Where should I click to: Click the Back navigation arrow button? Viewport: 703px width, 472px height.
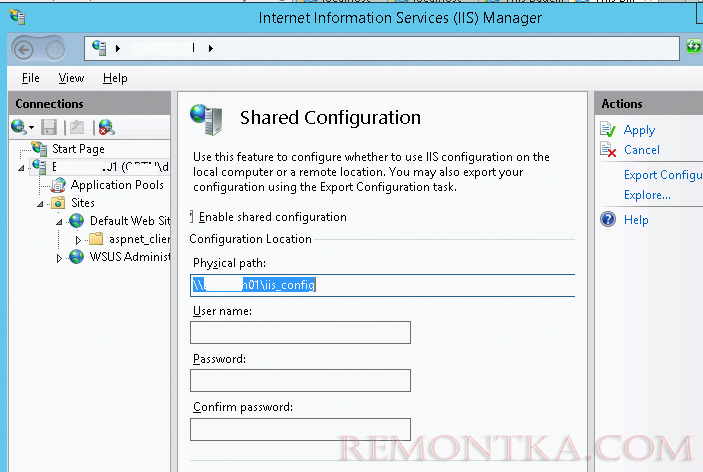23,49
